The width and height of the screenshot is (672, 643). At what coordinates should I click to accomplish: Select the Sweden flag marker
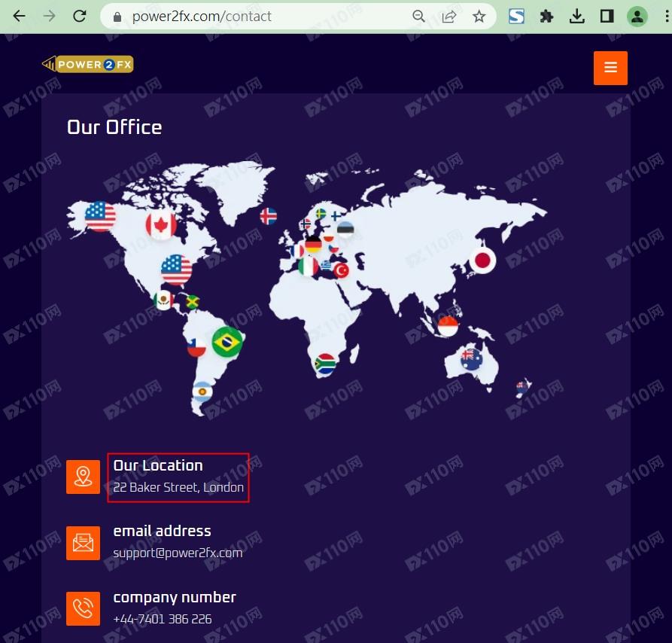tap(321, 214)
